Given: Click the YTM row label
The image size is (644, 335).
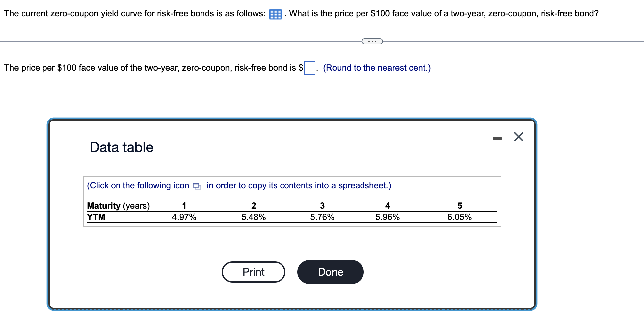Looking at the screenshot, I should point(96,217).
